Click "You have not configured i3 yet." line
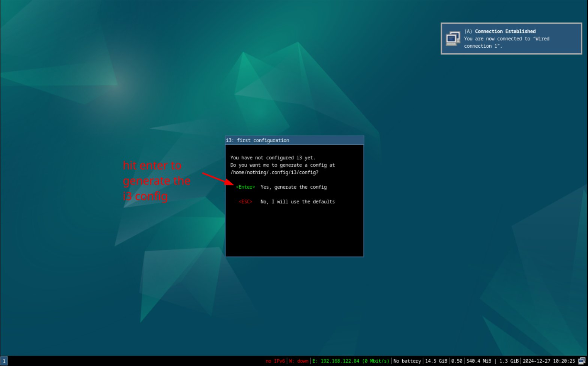 click(x=273, y=158)
